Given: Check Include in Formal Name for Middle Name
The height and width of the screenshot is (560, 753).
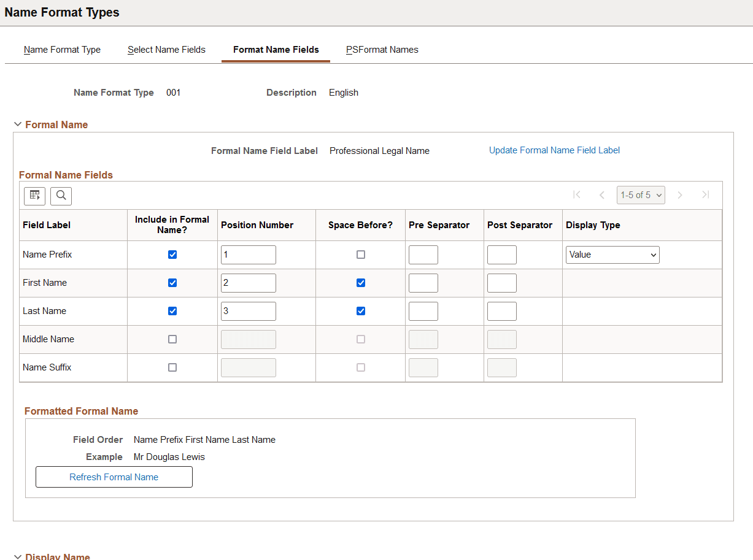Looking at the screenshot, I should (x=172, y=339).
